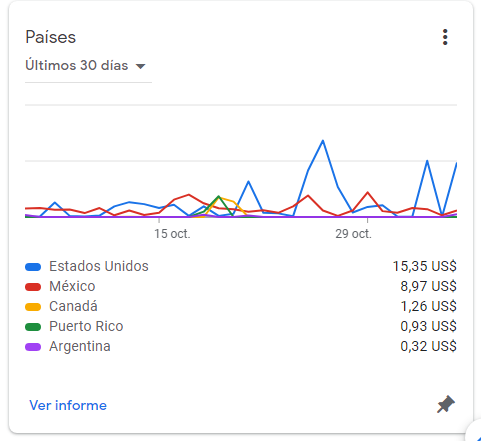Click the purple Argentina legend swatch
Screen dimensions: 481x441
33,347
